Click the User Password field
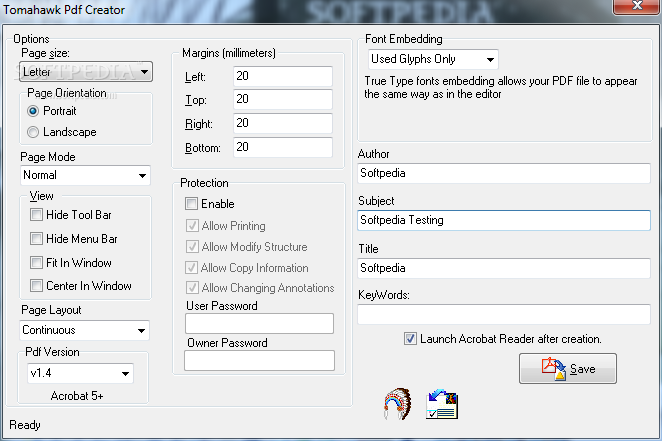Image resolution: width=662 pixels, height=441 pixels. point(259,324)
